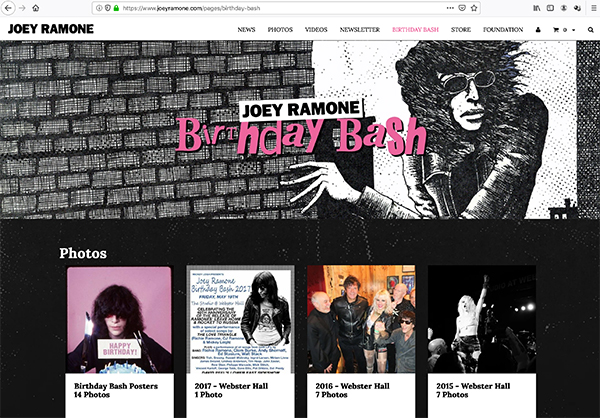Open the VIDEOS menu item
The height and width of the screenshot is (418, 600).
[x=316, y=29]
